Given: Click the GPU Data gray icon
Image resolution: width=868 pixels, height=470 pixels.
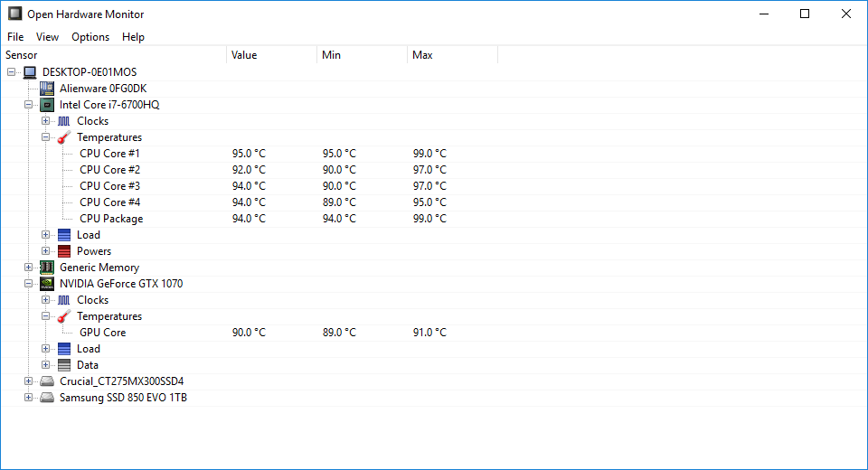Looking at the screenshot, I should pyautogui.click(x=64, y=365).
